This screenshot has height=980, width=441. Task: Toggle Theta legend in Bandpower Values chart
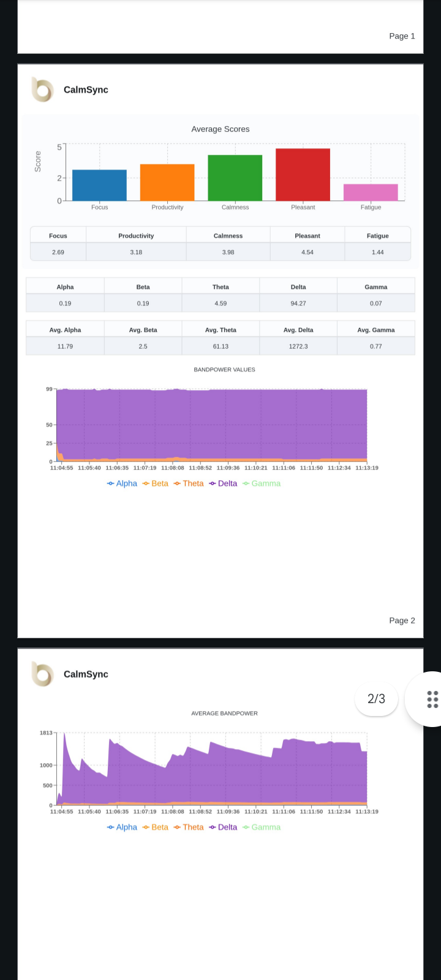click(188, 483)
